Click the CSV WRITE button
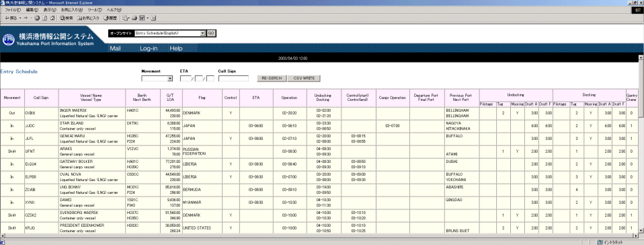This screenshot has width=644, height=245. 304,78
